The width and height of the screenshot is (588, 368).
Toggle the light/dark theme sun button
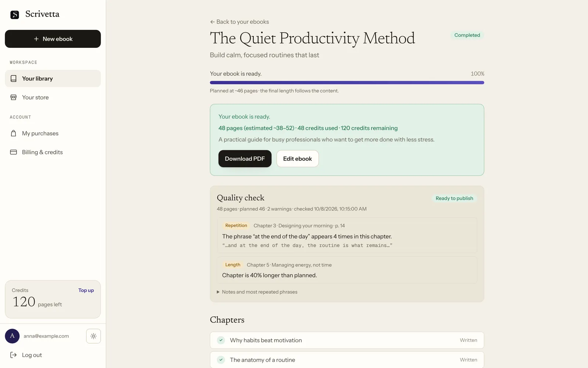93,336
